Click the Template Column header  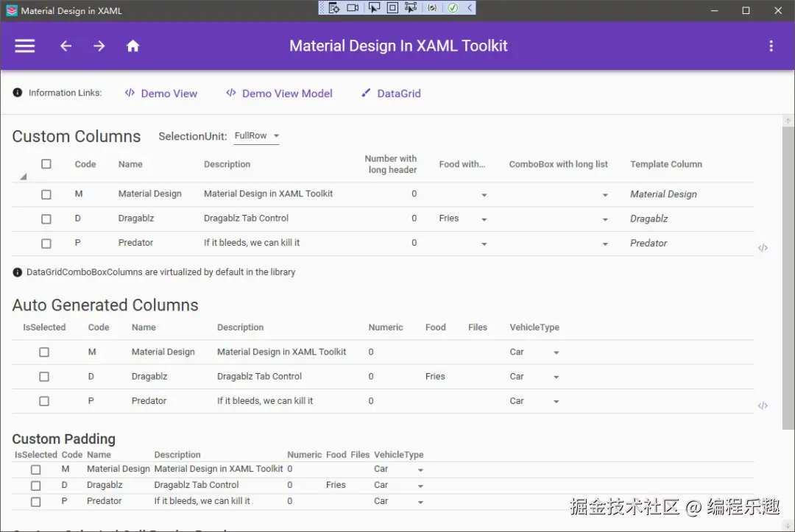point(665,164)
